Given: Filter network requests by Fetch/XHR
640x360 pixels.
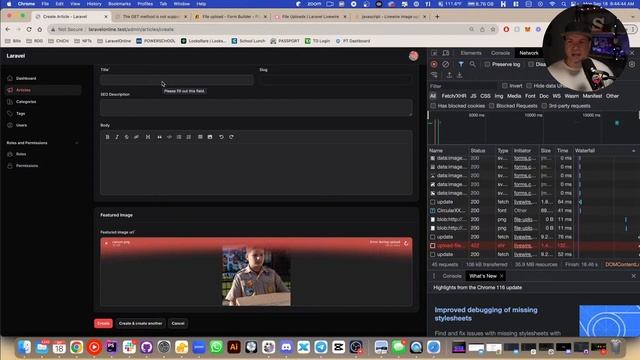Looking at the screenshot, I should [x=453, y=96].
